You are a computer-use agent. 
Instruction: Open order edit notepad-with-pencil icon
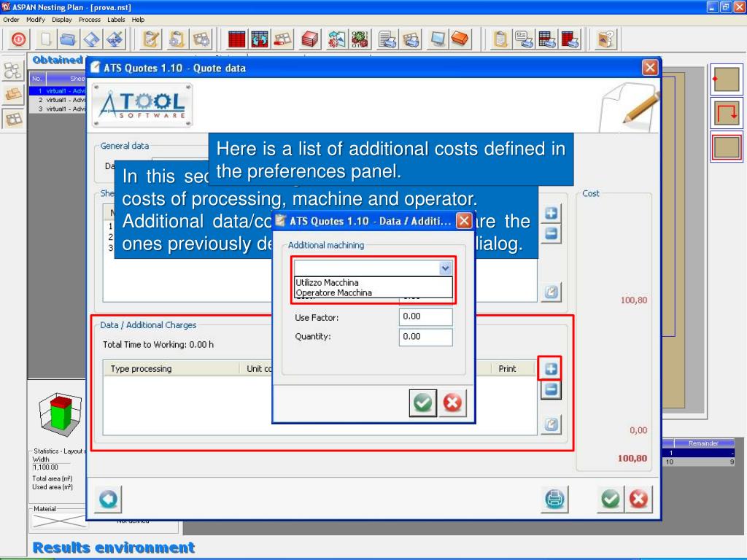pos(151,39)
